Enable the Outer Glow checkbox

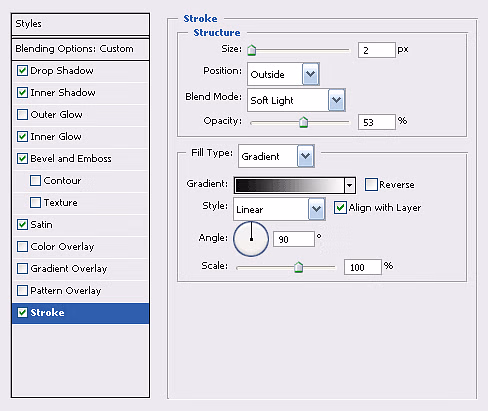click(x=22, y=115)
